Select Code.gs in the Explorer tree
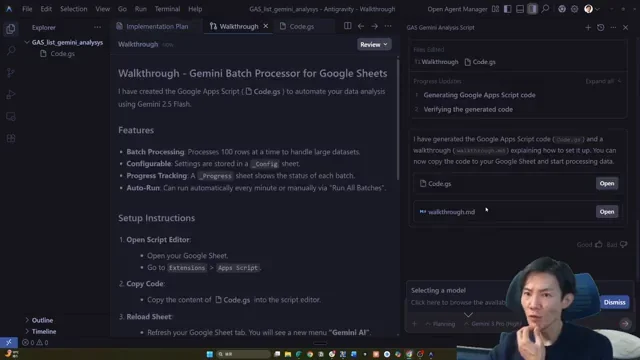Screen dimensions: 640x360 62,53
